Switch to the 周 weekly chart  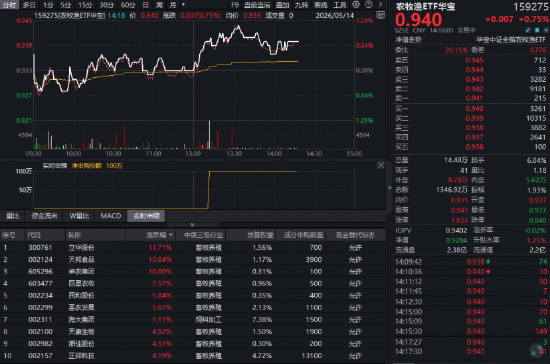point(159,5)
